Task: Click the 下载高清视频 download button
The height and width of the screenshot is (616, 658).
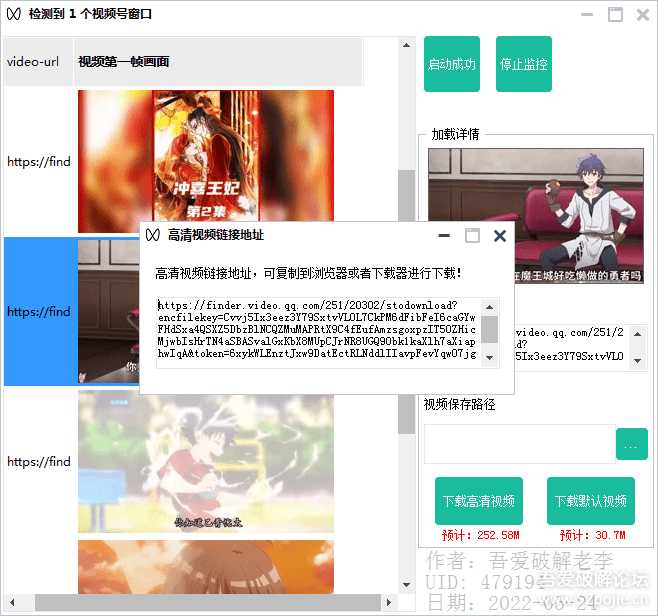Action: tap(478, 501)
